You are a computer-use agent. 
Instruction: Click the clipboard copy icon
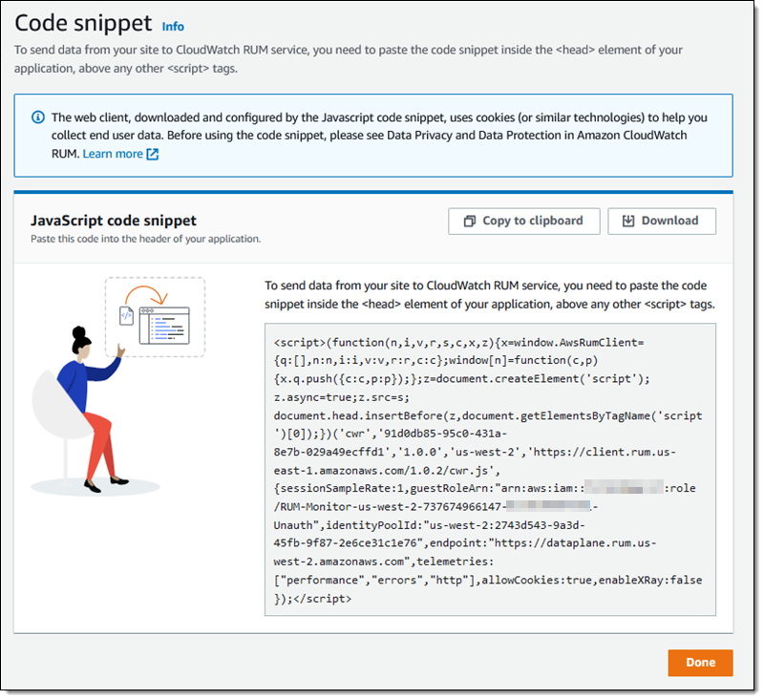tap(469, 222)
